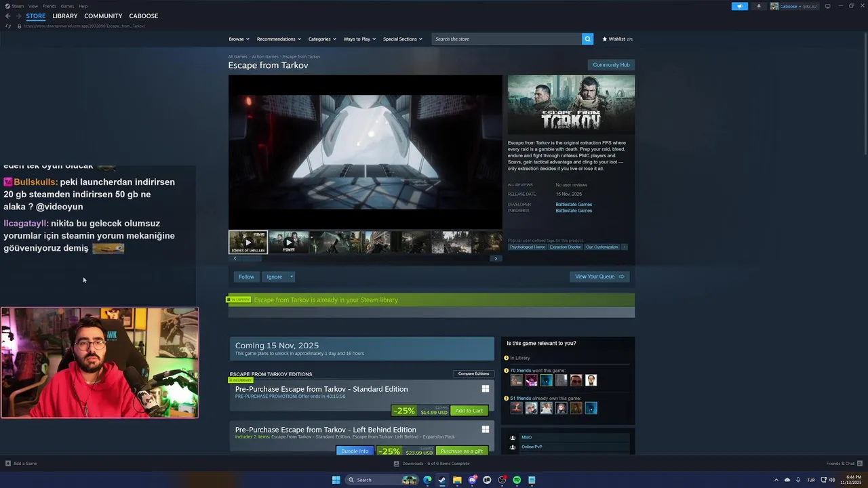Expand the Browse dropdown
The width and height of the screenshot is (868, 488).
[239, 39]
